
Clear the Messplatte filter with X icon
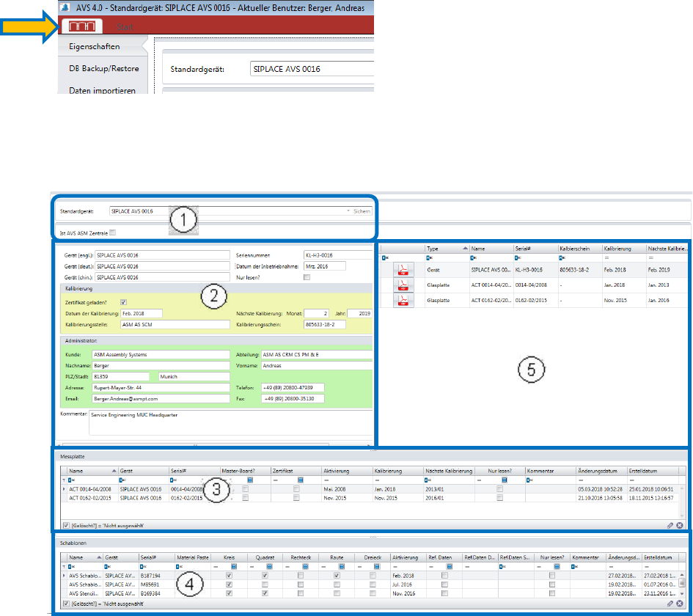tap(680, 525)
